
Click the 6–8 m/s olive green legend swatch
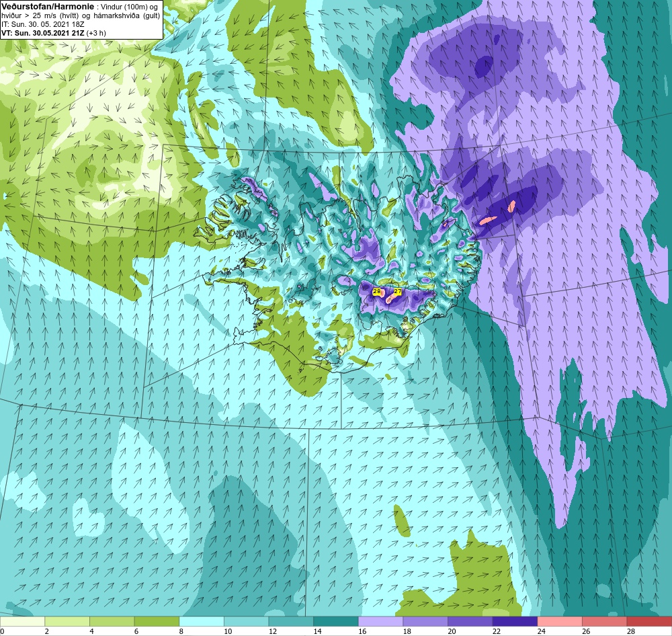[x=157, y=621]
